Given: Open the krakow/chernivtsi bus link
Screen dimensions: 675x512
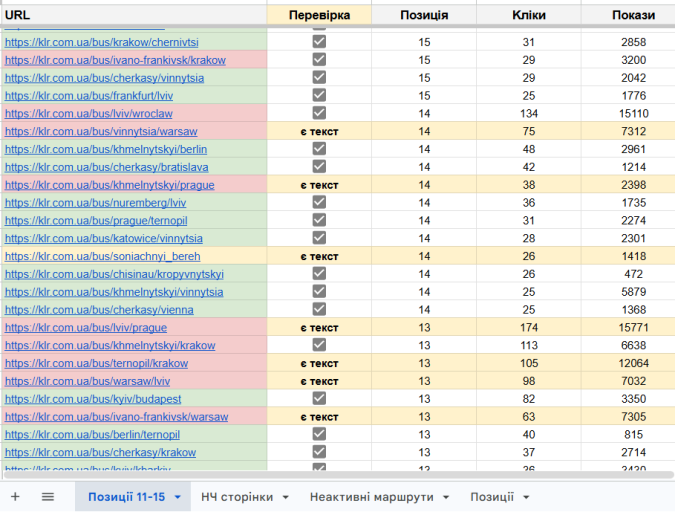Looking at the screenshot, I should tap(102, 42).
